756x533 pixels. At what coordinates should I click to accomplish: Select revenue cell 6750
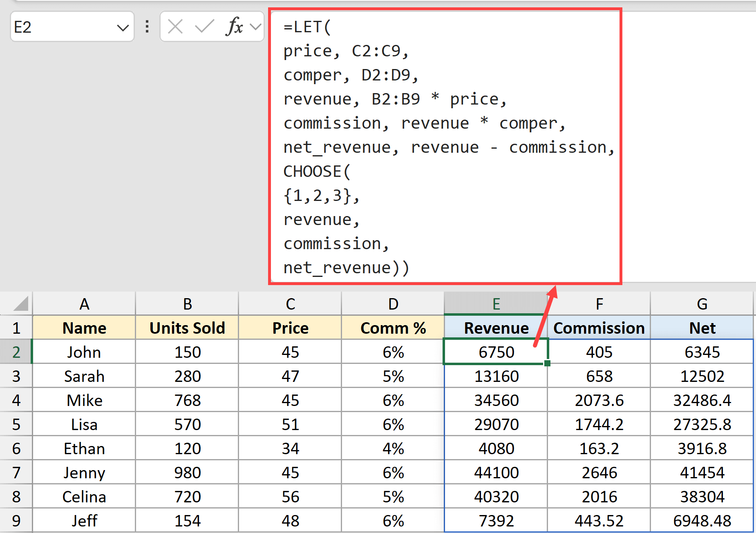point(496,352)
